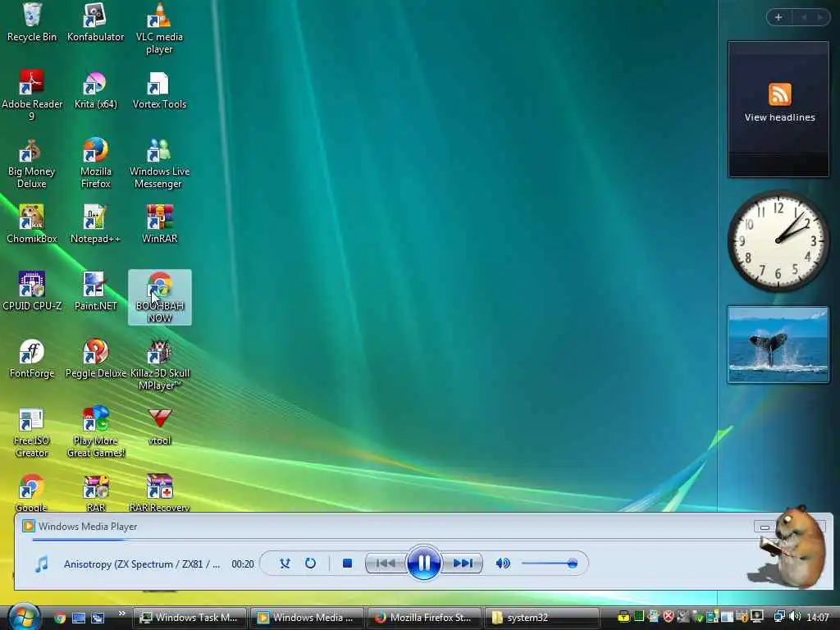This screenshot has width=840, height=630.
Task: Select the Paint.NET desktop shortcut
Action: 95,291
